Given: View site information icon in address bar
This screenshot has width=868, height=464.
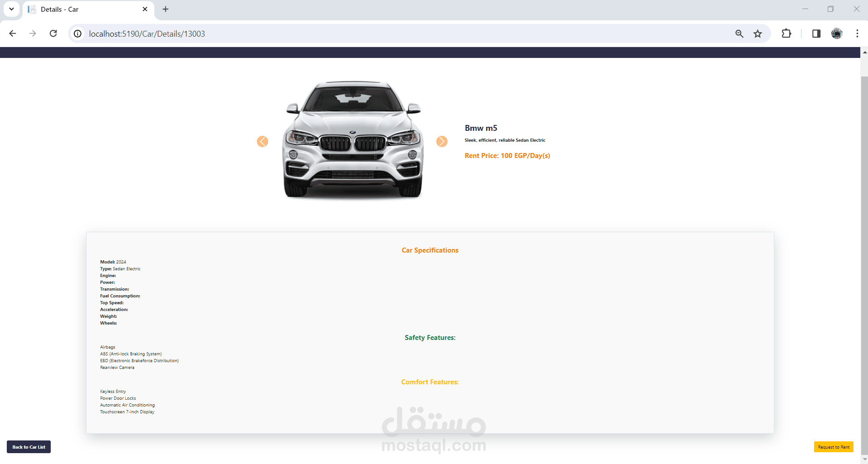Looking at the screenshot, I should click(78, 34).
